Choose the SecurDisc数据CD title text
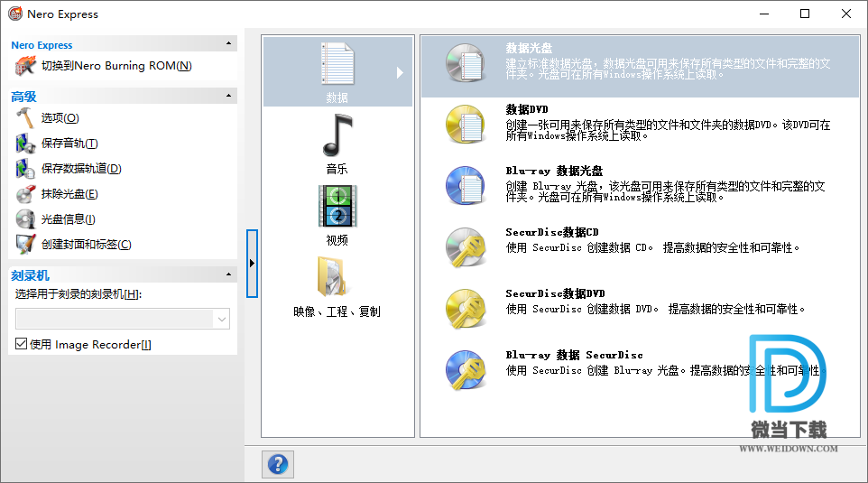Screen dimensions: 868x483 click(x=552, y=233)
